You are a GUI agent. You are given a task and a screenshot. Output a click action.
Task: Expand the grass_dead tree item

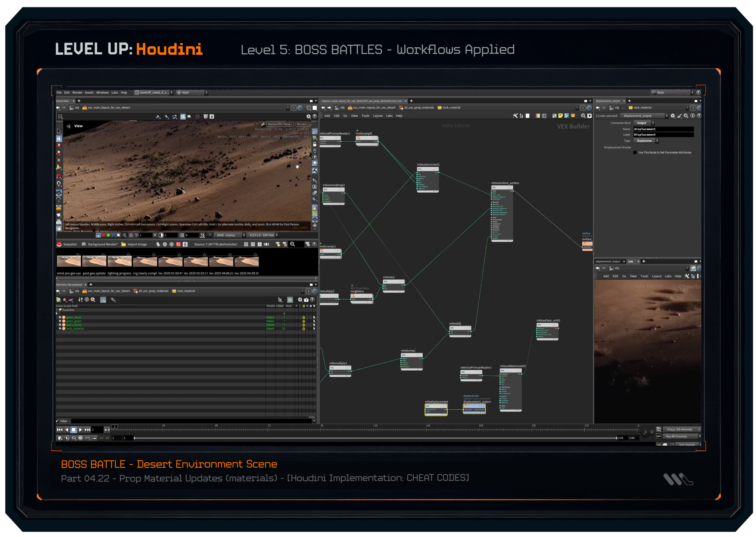click(60, 317)
